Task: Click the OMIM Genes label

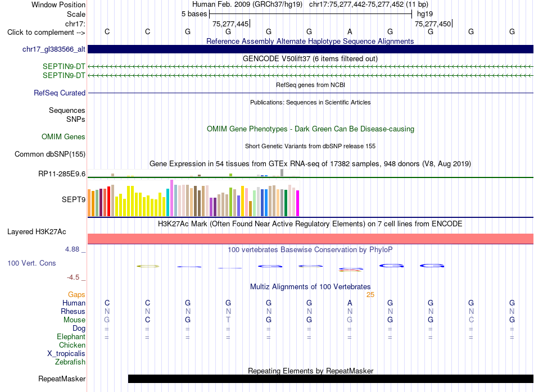Action: [63, 137]
